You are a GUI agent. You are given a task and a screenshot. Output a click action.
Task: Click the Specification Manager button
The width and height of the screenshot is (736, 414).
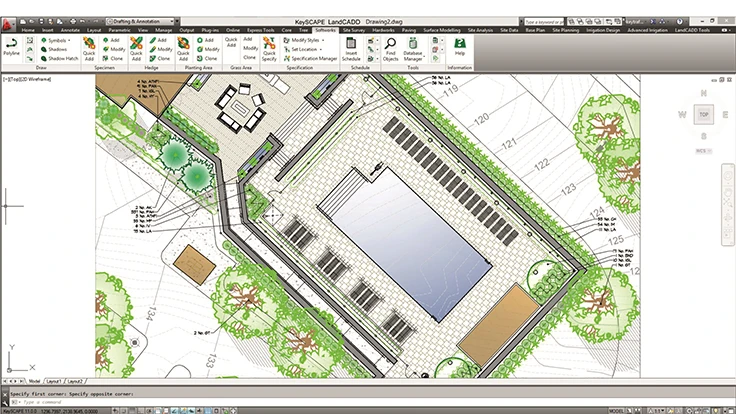pyautogui.click(x=313, y=58)
